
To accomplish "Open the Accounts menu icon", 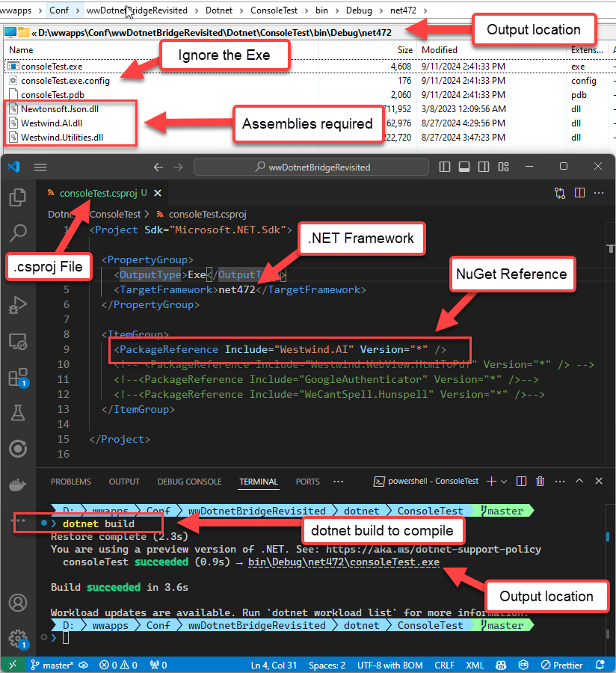I will 17,603.
